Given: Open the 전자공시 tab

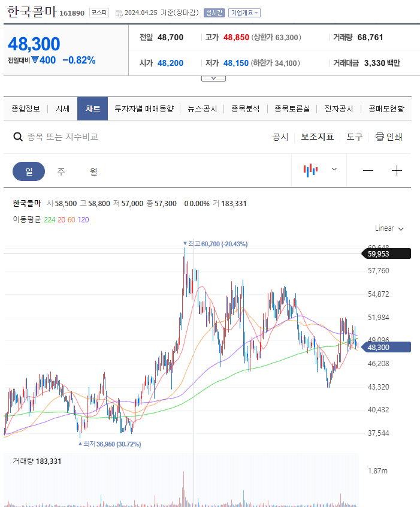Looking at the screenshot, I should (339, 108).
